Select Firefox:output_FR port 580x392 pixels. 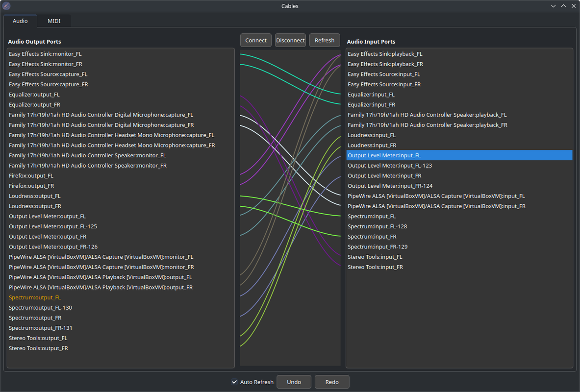click(x=121, y=186)
